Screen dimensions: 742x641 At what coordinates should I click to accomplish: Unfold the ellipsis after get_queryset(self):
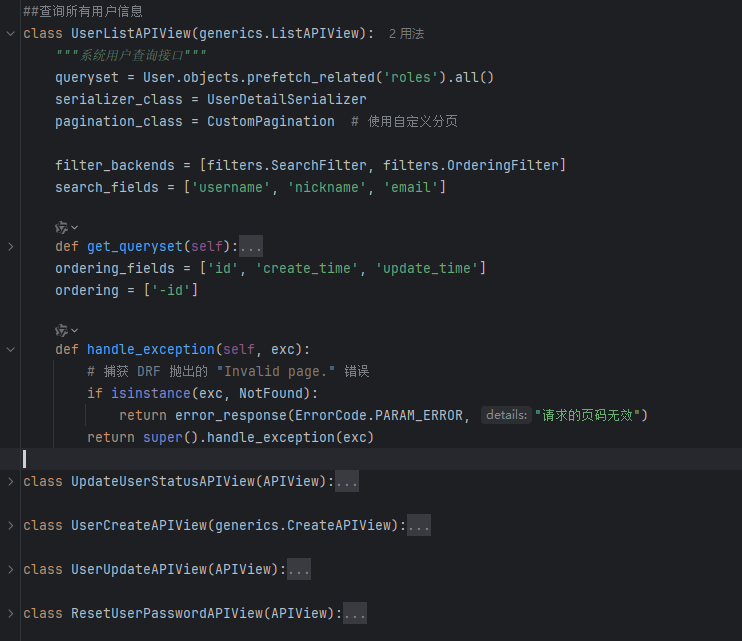click(x=251, y=246)
